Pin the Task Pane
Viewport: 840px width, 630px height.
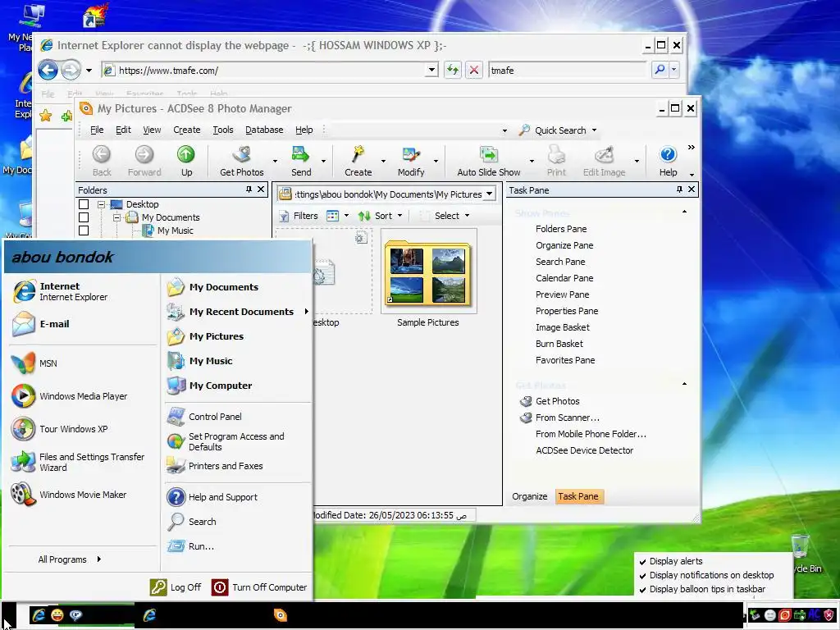679,189
